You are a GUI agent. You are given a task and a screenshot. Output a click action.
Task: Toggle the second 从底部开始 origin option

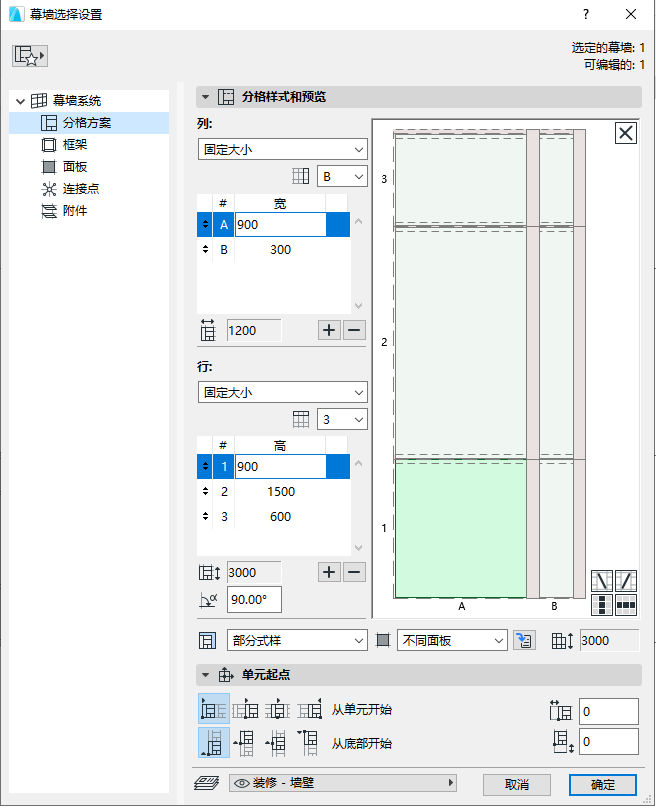(x=246, y=743)
